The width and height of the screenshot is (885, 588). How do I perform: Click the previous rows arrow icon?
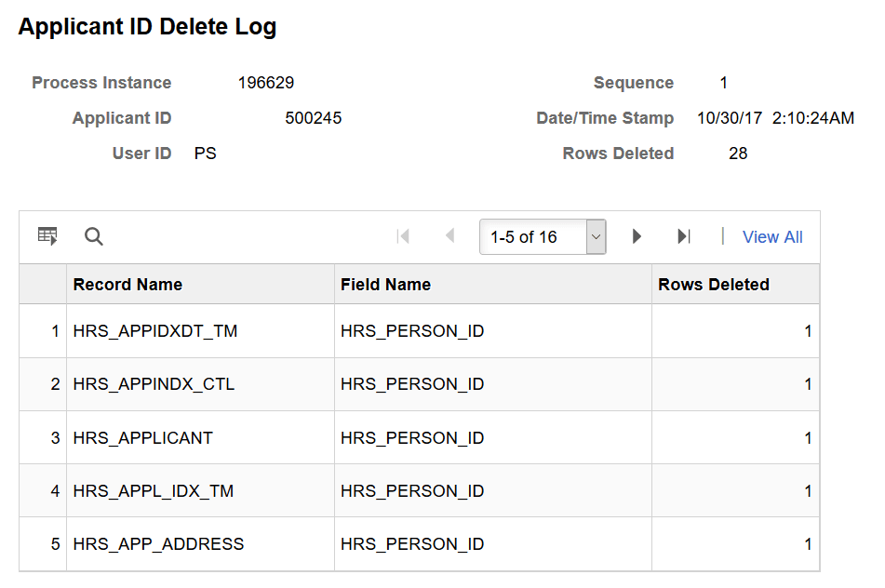coord(449,236)
